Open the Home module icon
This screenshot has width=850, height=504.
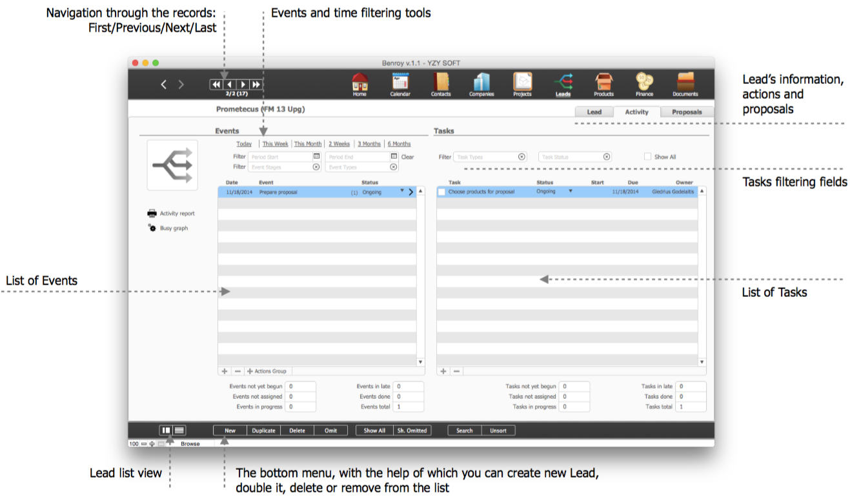359,82
